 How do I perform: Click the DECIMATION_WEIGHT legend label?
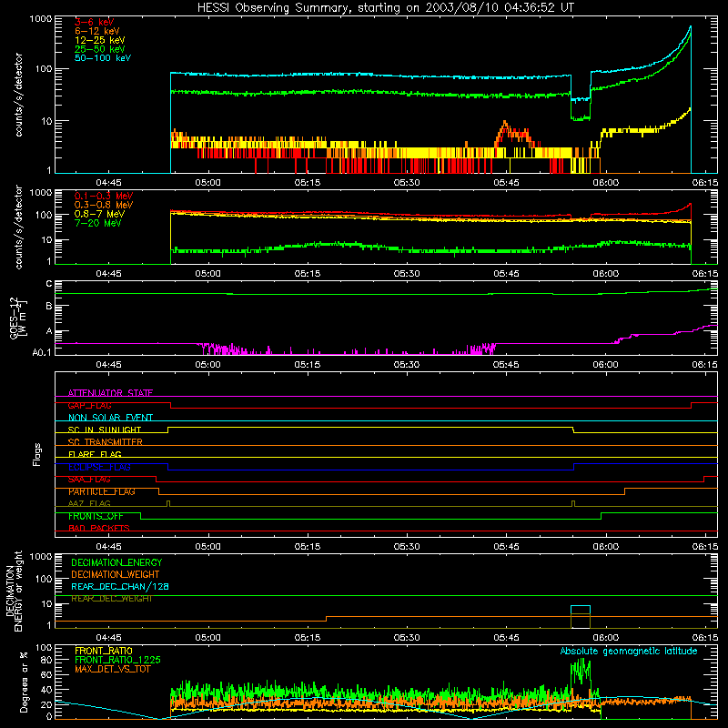tap(116, 574)
